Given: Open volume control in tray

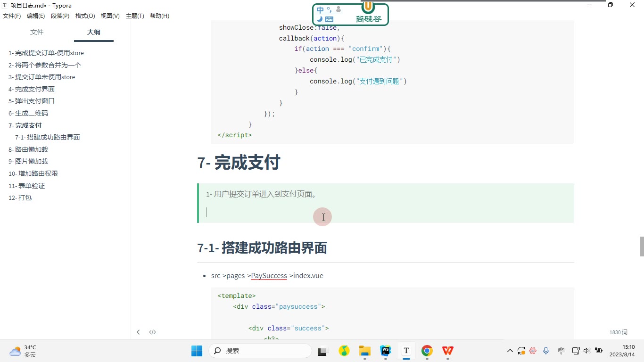Looking at the screenshot, I should click(586, 351).
